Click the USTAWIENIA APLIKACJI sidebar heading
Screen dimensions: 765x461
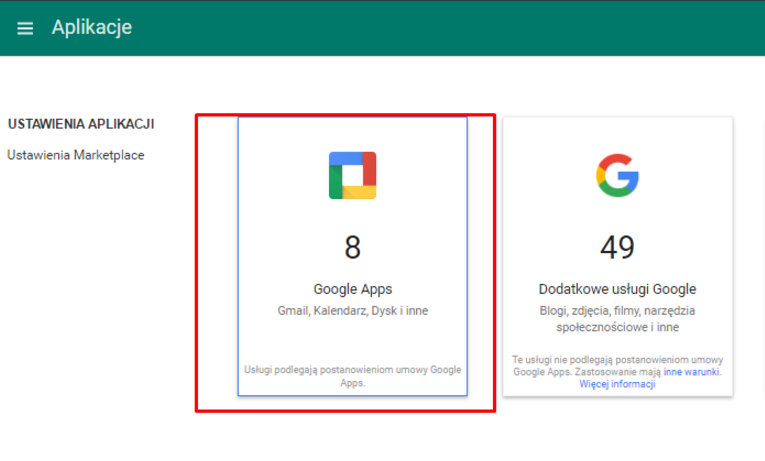(x=81, y=124)
